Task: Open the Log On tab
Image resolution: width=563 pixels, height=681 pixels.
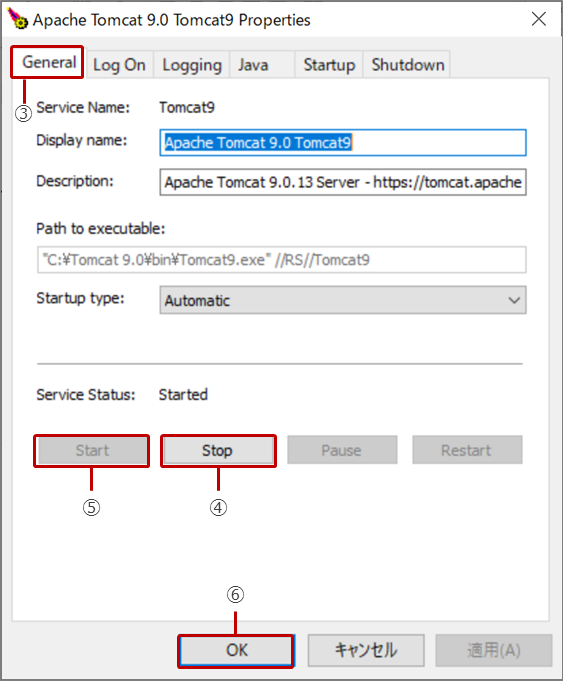Action: [x=119, y=65]
